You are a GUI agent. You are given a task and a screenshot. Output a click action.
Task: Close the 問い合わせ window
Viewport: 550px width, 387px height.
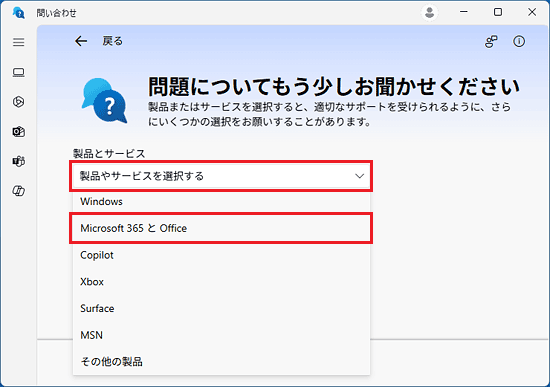coord(532,12)
